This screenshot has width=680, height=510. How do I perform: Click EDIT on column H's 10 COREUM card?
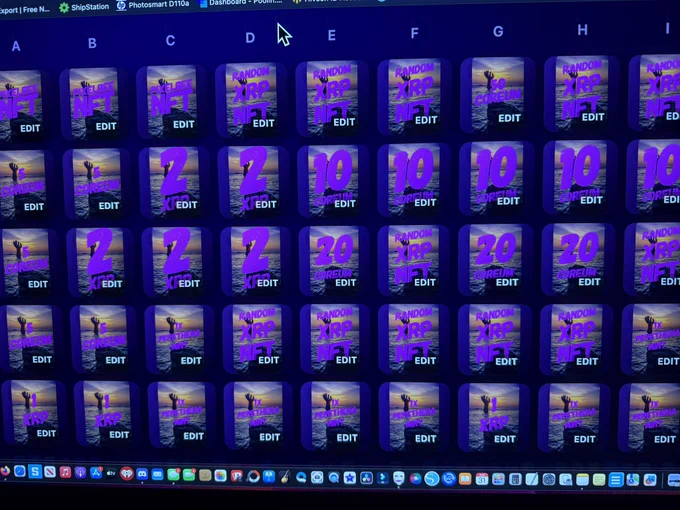pos(592,200)
